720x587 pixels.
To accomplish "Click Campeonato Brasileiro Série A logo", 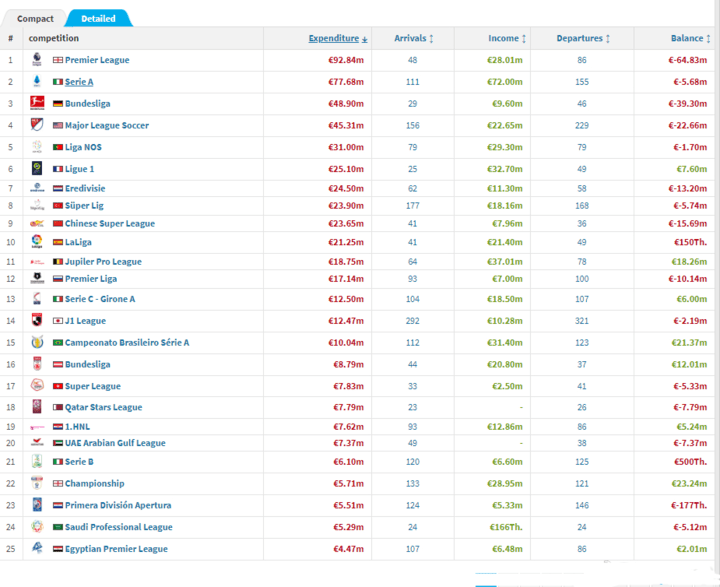I will click(37, 342).
